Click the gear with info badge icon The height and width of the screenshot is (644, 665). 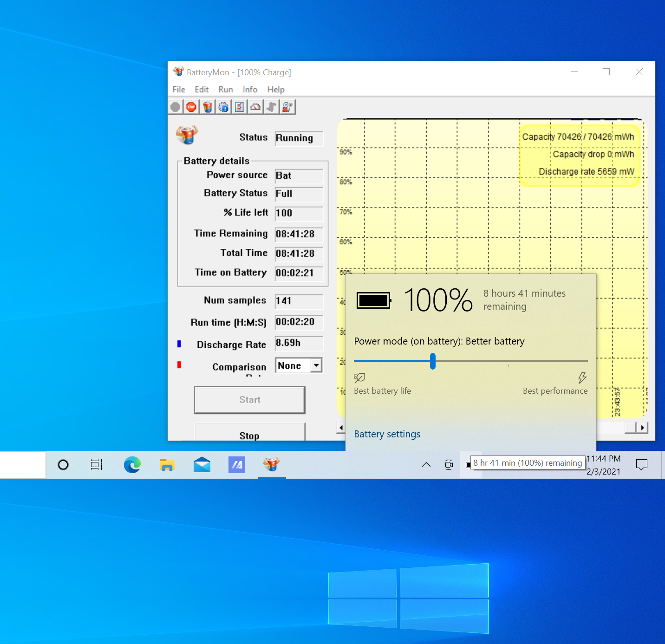click(223, 107)
